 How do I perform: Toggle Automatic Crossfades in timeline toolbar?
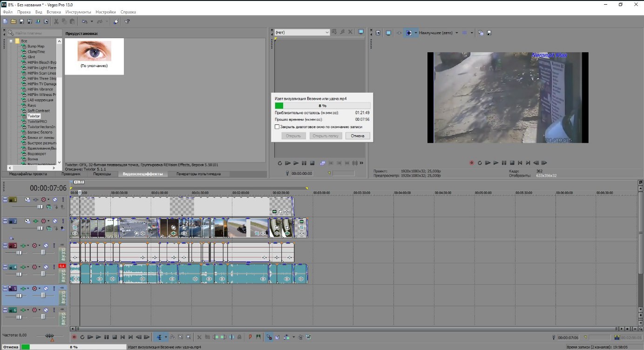click(x=277, y=337)
